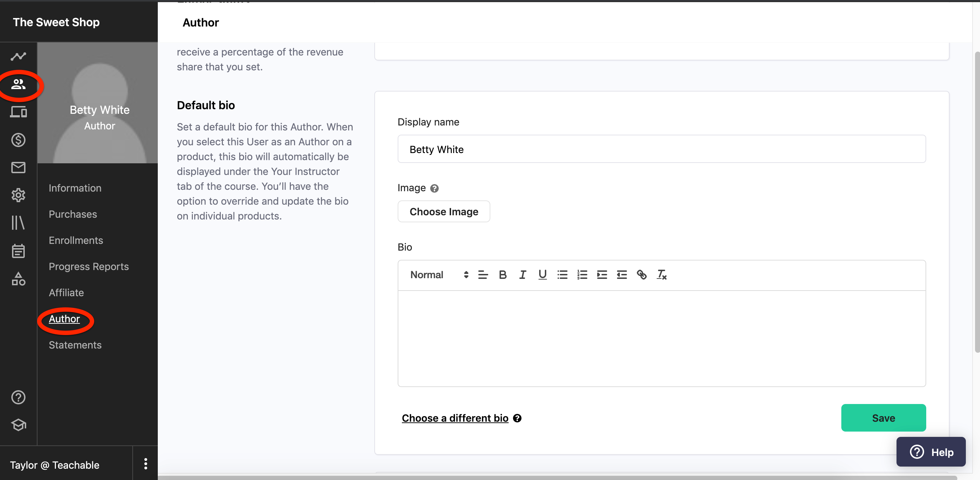Go to the Enrollments section

[x=76, y=241]
